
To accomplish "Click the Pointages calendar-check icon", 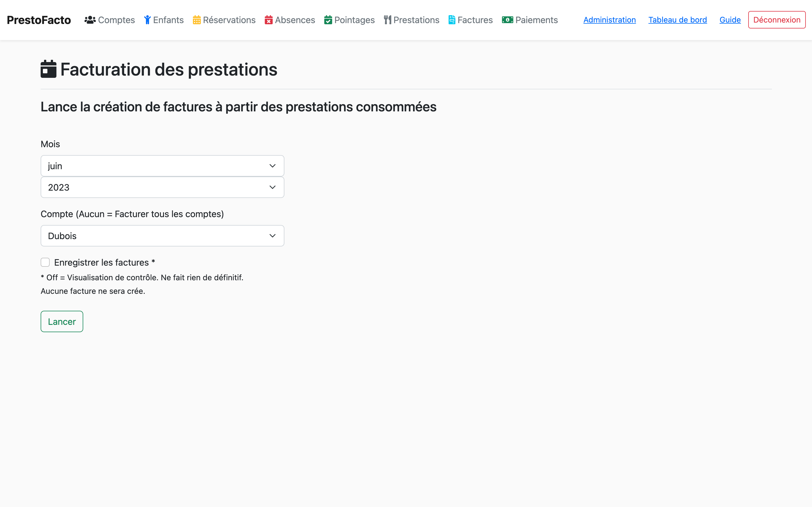I will pyautogui.click(x=328, y=20).
